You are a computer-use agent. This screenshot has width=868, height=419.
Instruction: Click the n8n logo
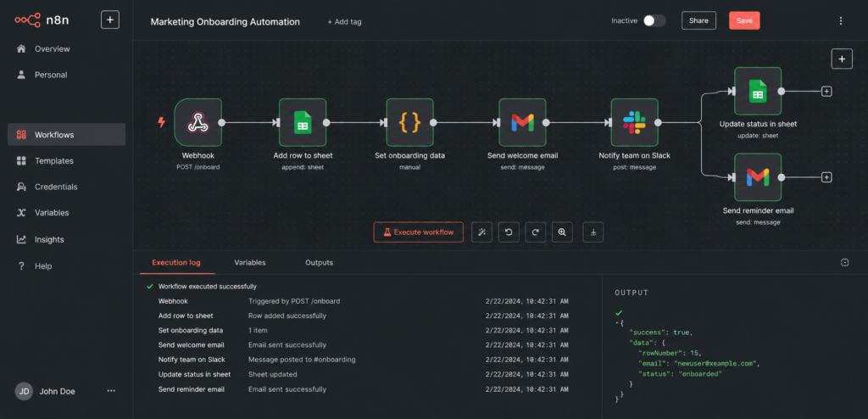(x=42, y=20)
